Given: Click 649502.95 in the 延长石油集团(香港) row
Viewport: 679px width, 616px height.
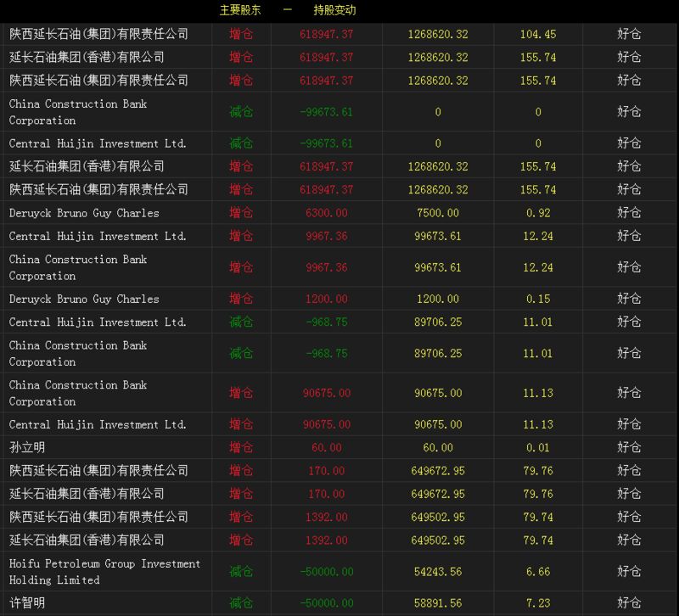Looking at the screenshot, I should (x=438, y=540).
